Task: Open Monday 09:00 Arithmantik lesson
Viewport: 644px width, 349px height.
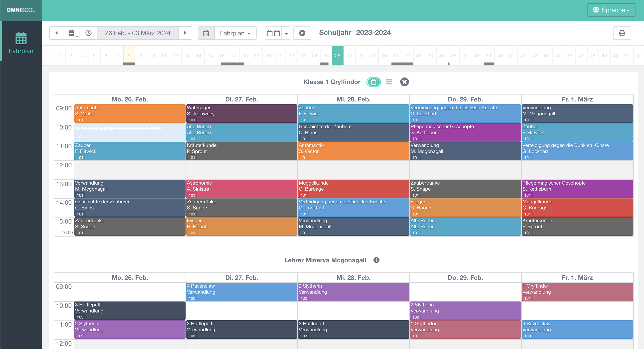Action: click(x=130, y=113)
